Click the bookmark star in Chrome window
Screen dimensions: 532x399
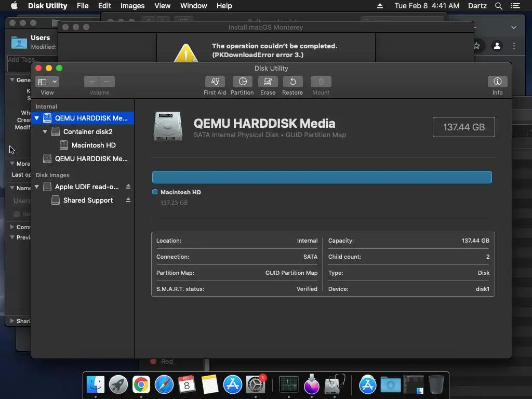[477, 46]
